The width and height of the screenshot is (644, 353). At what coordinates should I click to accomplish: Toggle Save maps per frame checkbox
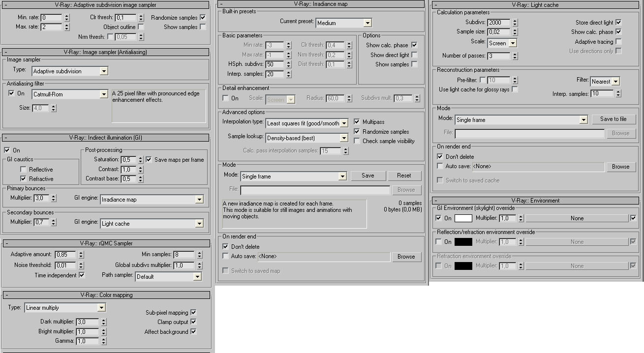click(x=149, y=160)
